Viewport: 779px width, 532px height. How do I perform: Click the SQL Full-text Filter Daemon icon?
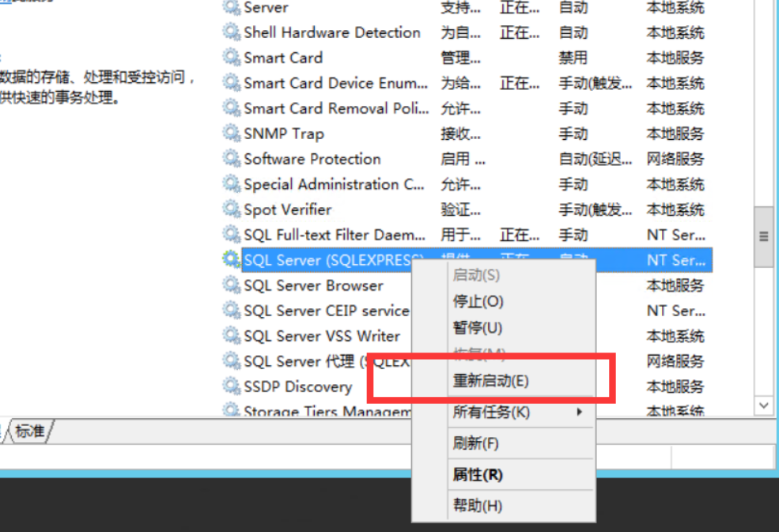pos(231,235)
